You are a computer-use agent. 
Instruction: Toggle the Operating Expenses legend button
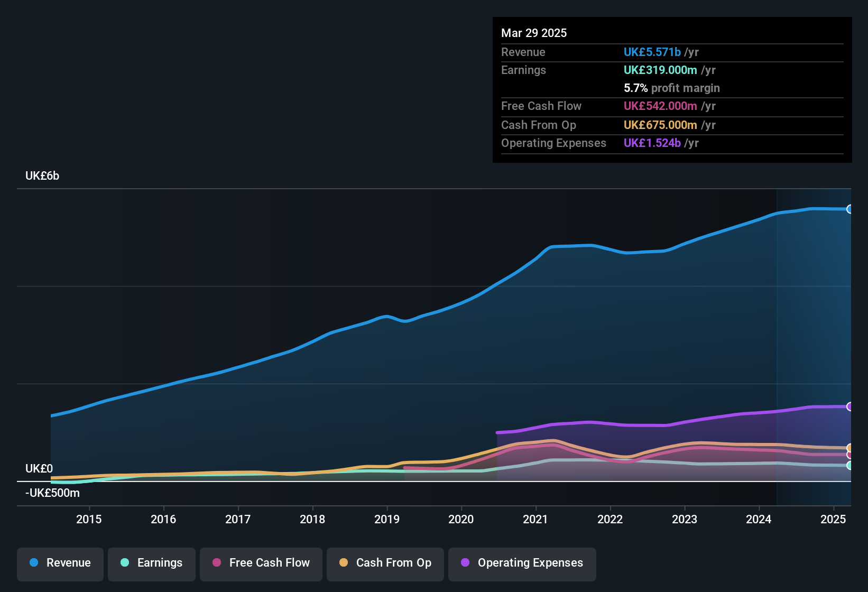click(x=522, y=563)
